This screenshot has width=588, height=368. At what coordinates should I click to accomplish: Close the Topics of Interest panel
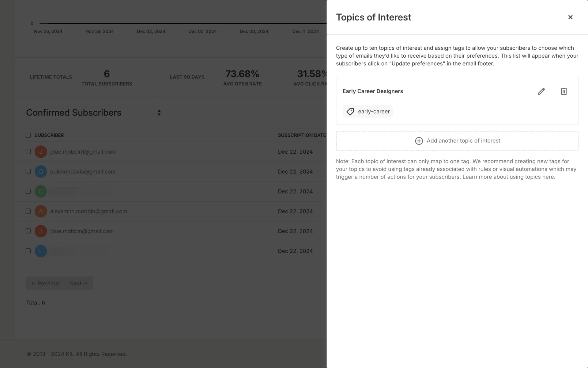pos(570,17)
